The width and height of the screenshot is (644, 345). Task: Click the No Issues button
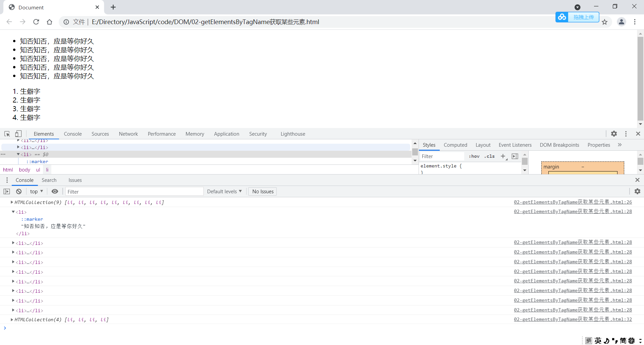[262, 191]
